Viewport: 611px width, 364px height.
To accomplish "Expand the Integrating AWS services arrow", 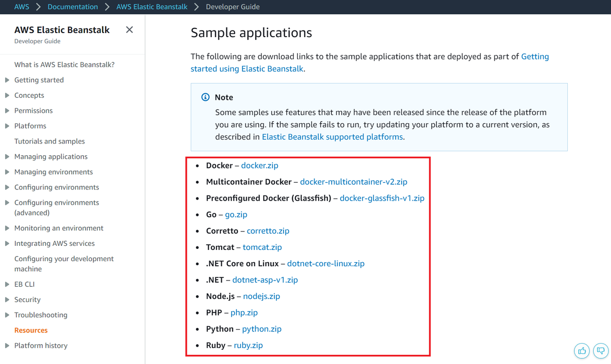I will pos(7,243).
